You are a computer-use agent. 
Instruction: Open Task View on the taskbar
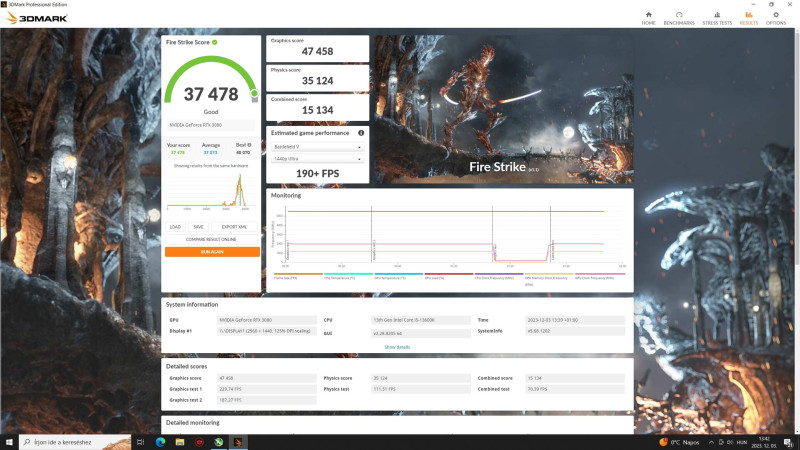(141, 442)
